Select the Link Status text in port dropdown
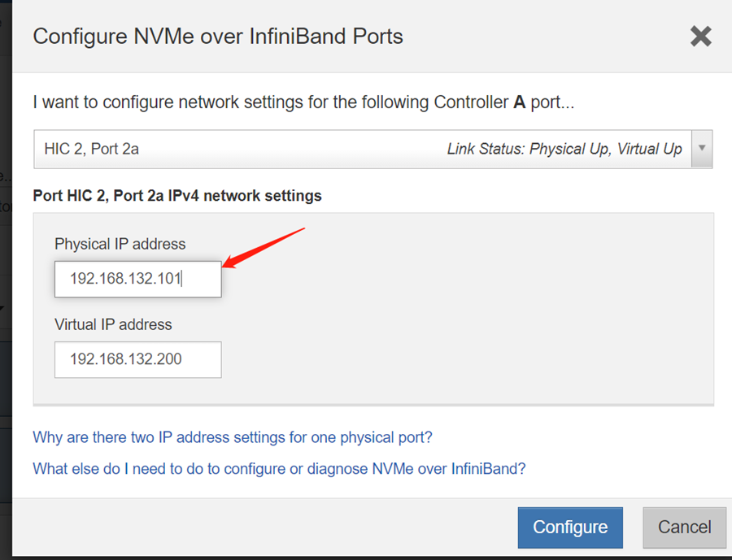The image size is (732, 560). [564, 149]
